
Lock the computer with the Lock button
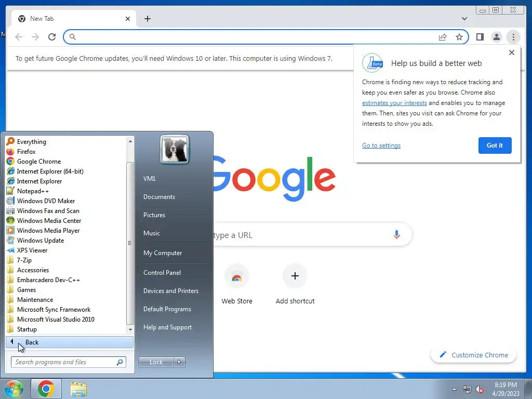pos(156,362)
